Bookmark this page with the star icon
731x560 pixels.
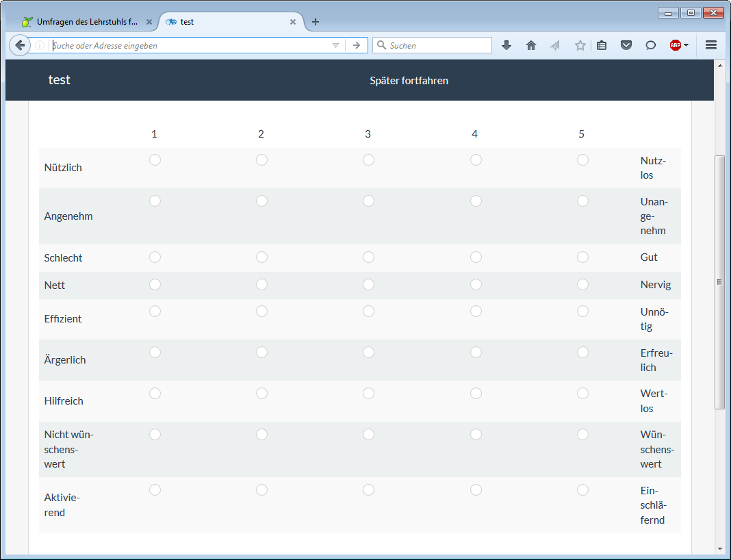click(580, 45)
